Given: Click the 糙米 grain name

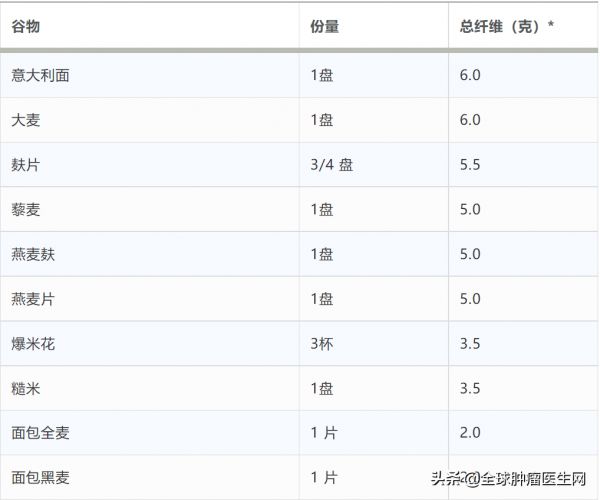Looking at the screenshot, I should click(26, 389).
